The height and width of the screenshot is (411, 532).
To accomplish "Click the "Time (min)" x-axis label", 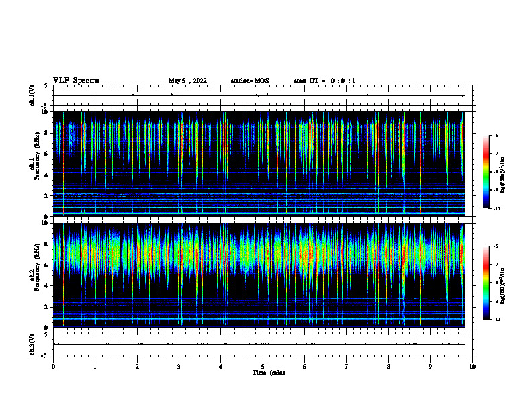I will click(x=269, y=373).
